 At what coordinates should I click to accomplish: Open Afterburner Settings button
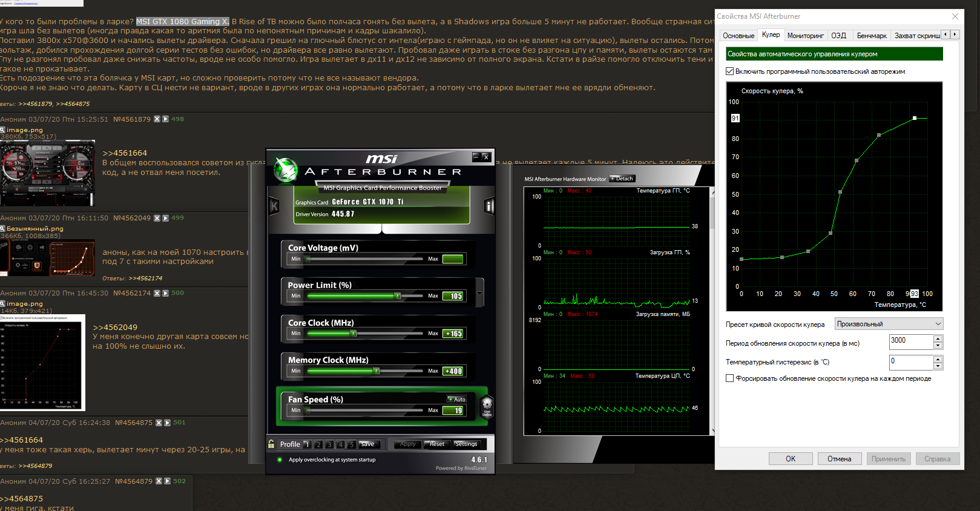(x=466, y=444)
